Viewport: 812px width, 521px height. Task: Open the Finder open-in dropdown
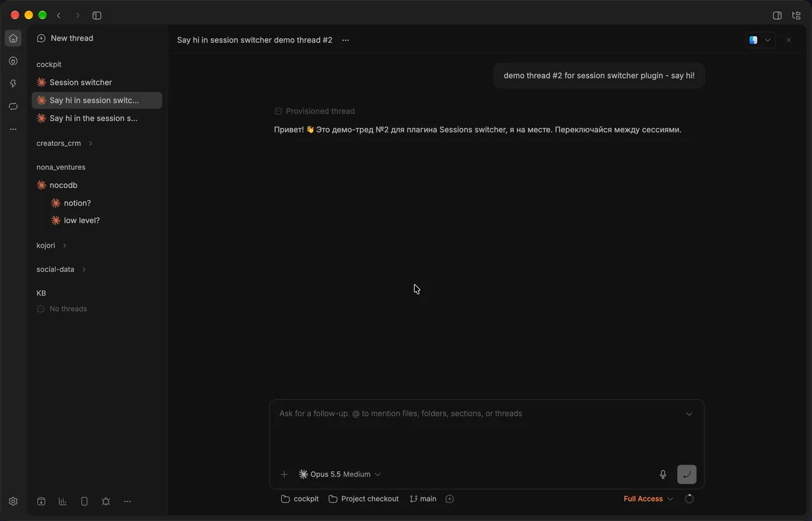coord(760,40)
